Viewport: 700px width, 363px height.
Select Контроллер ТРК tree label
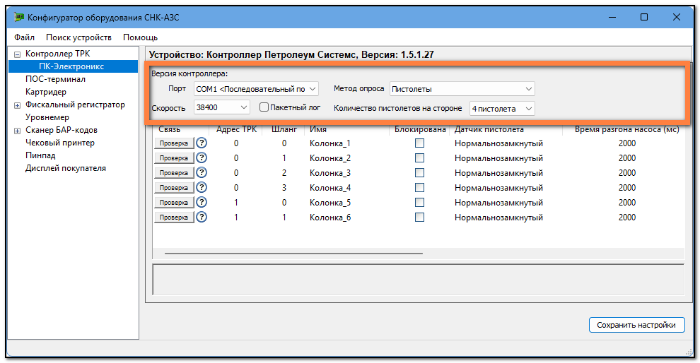click(x=58, y=54)
